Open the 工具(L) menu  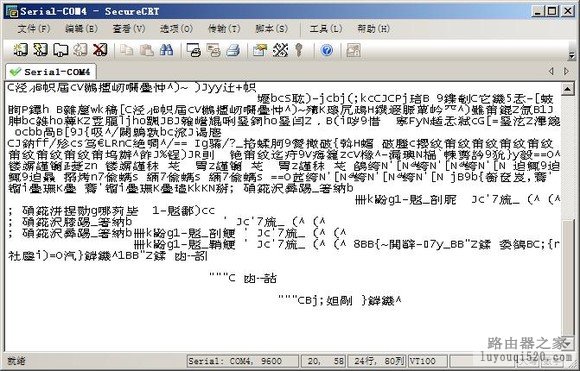(x=326, y=28)
